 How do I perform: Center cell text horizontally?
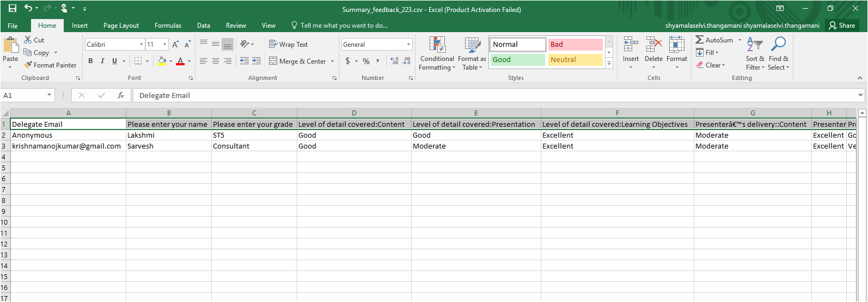tap(216, 61)
